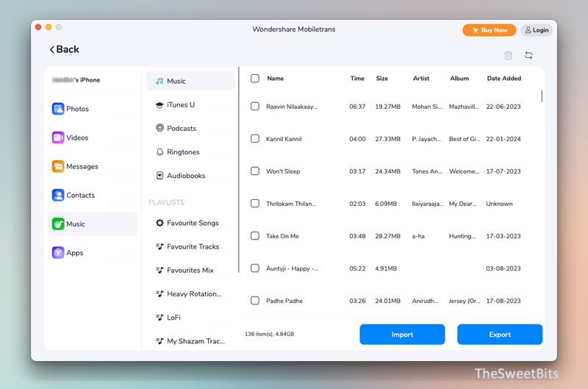Click the Import button

click(402, 335)
